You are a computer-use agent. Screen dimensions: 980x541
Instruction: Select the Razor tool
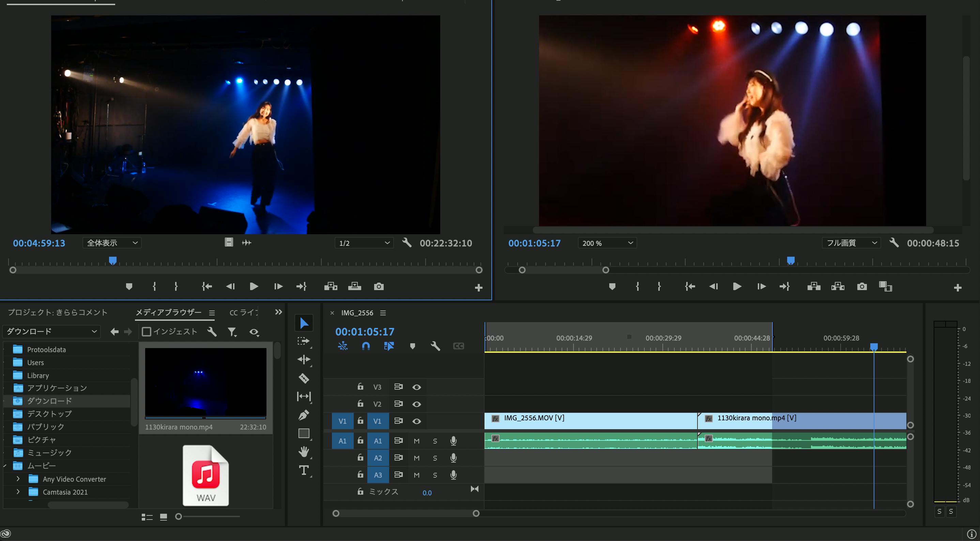click(x=304, y=378)
